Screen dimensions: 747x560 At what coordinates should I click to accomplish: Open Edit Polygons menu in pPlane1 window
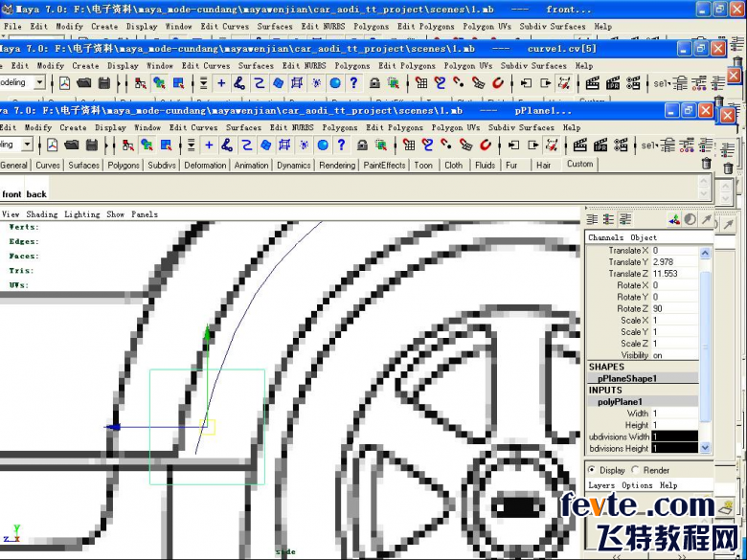pos(395,127)
